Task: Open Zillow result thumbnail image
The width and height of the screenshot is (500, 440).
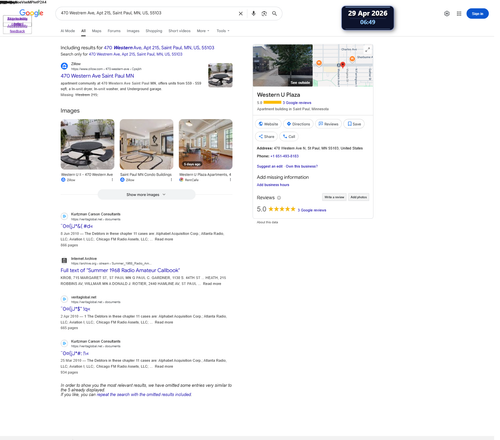Action: (220, 75)
